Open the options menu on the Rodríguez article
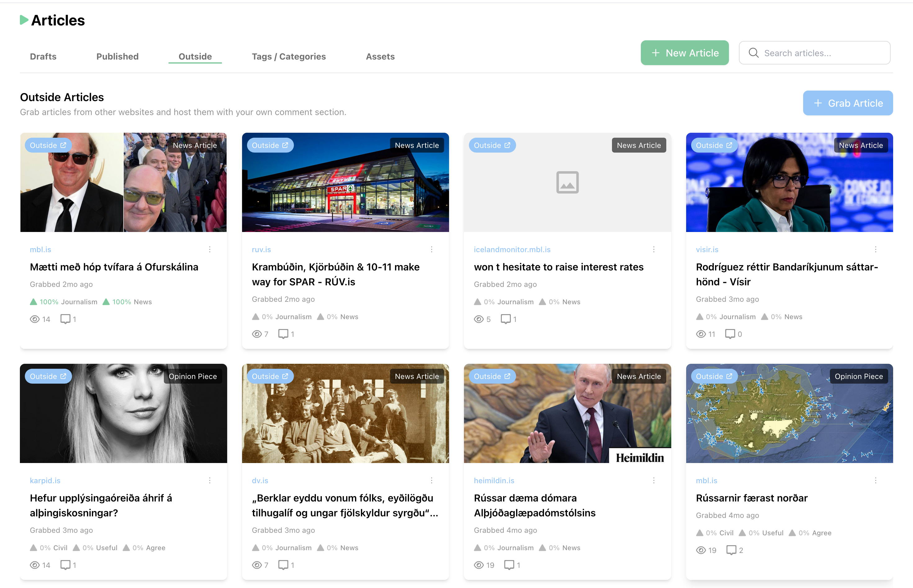The height and width of the screenshot is (588, 913). 875,249
